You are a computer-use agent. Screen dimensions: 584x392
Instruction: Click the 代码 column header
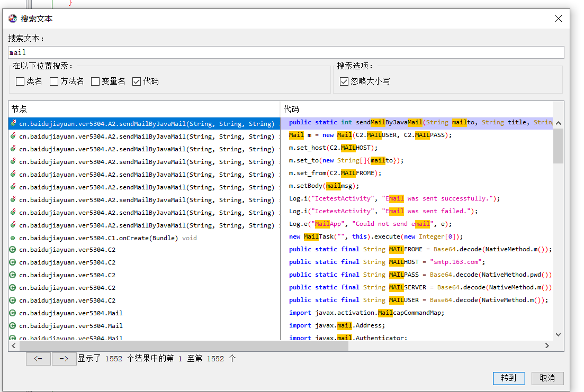[x=416, y=109]
